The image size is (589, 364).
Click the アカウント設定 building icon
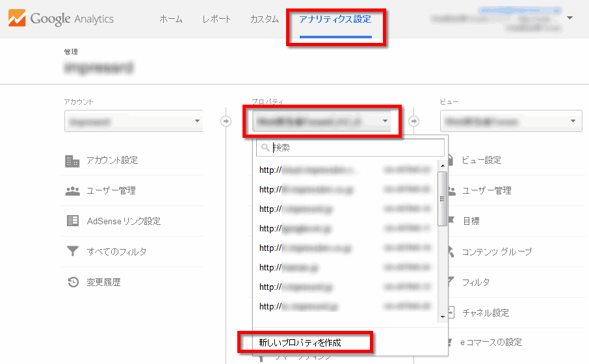72,161
